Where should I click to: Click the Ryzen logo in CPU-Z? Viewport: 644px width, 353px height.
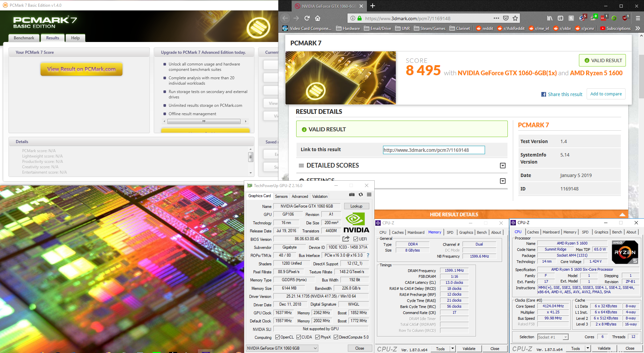[625, 252]
